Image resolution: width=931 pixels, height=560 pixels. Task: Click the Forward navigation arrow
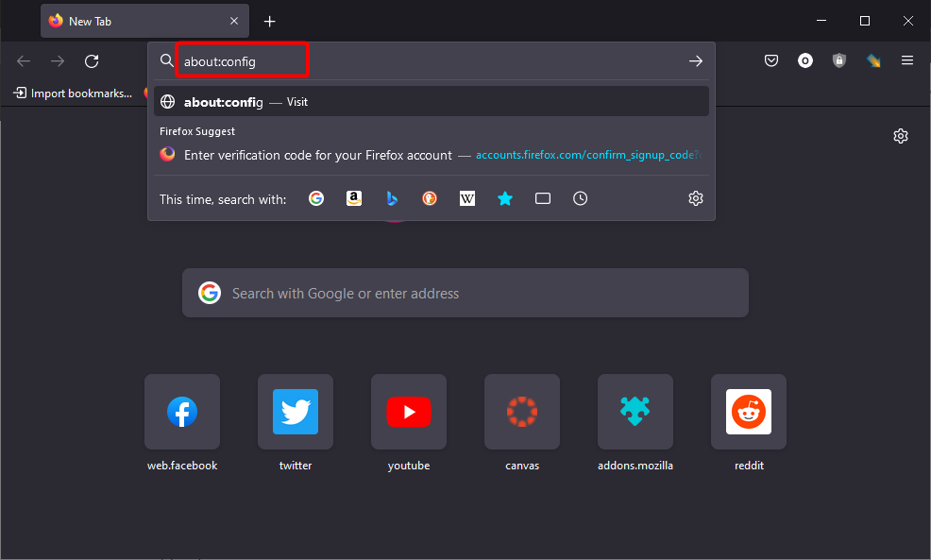(58, 61)
